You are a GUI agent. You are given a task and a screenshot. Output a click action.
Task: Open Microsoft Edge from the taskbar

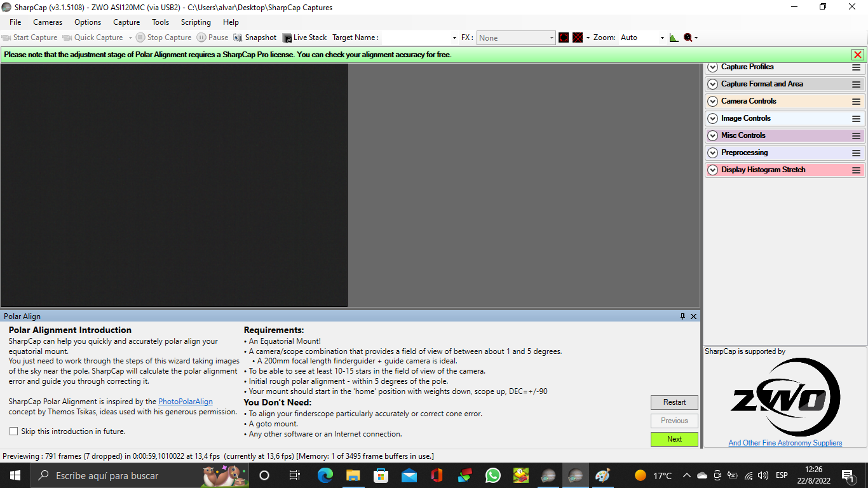coord(325,475)
